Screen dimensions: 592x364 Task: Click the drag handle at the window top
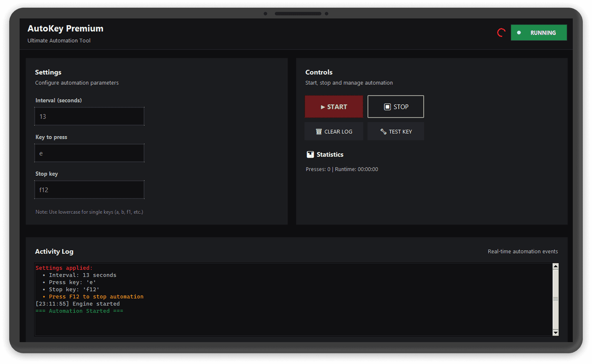pyautogui.click(x=298, y=13)
